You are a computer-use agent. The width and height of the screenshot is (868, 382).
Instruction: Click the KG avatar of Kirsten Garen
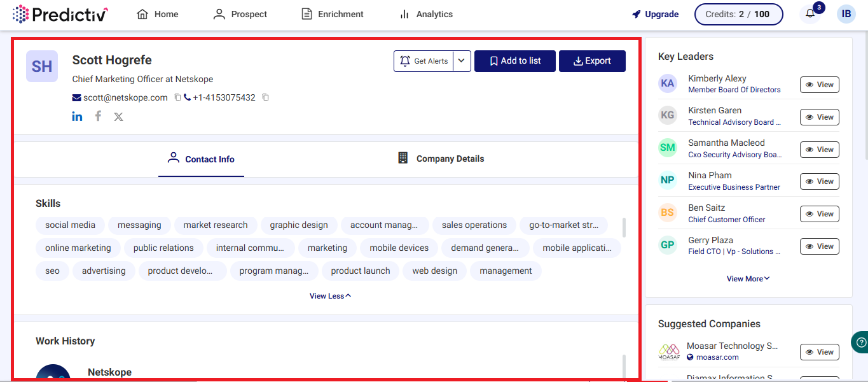(x=668, y=115)
